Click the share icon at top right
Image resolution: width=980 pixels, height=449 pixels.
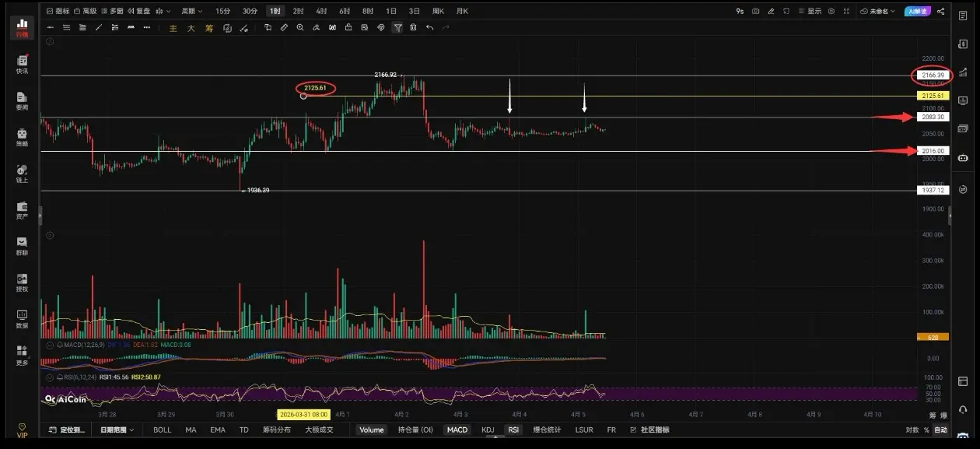click(x=941, y=11)
